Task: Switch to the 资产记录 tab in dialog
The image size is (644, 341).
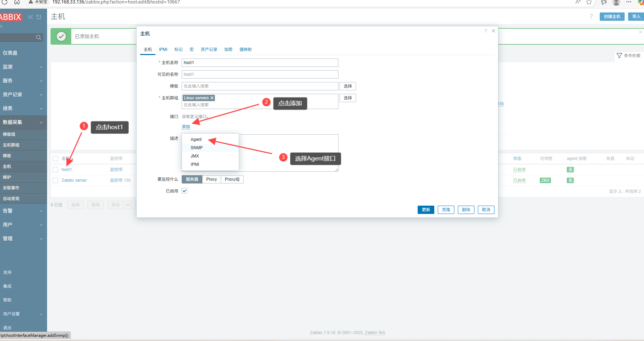Action: coord(209,50)
